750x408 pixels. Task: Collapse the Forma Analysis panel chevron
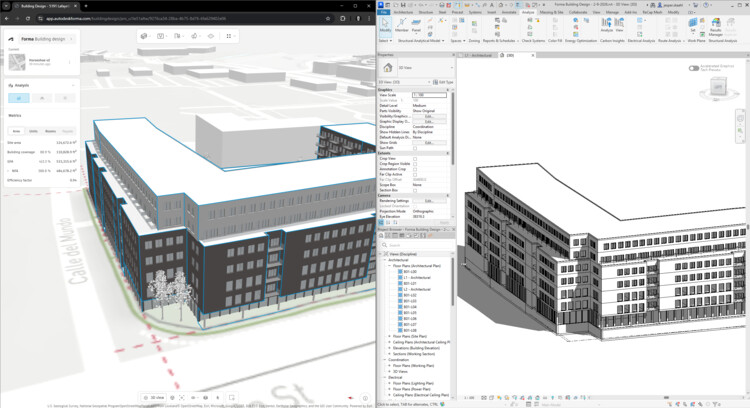(73, 85)
